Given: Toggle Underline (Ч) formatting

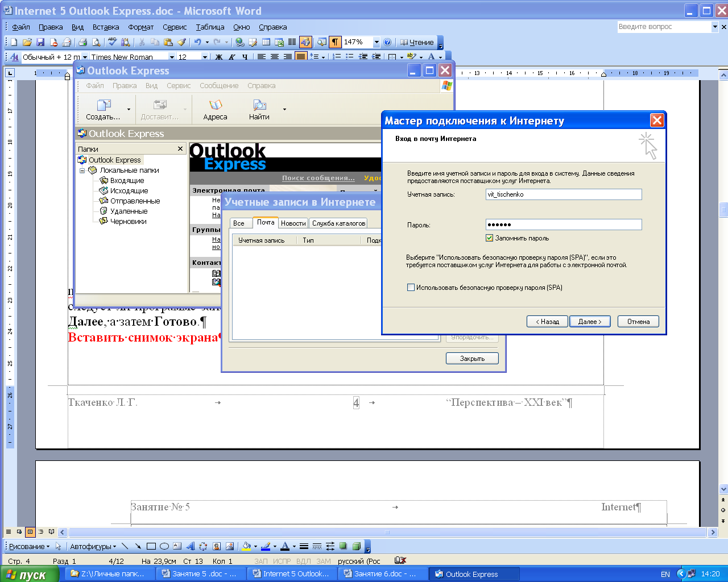Looking at the screenshot, I should [x=245, y=57].
